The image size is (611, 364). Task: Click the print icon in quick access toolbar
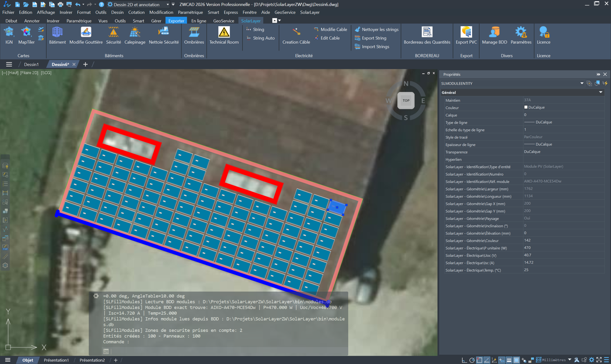[60, 4]
